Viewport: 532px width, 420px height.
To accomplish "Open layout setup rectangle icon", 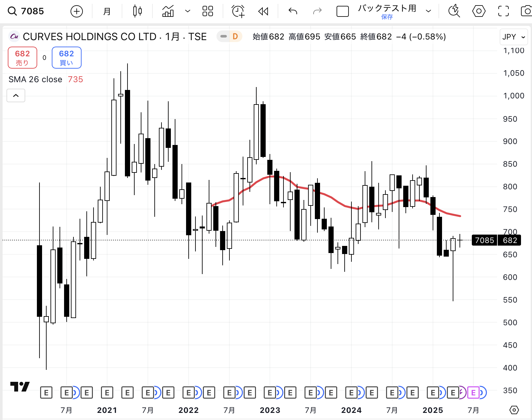I will (343, 12).
